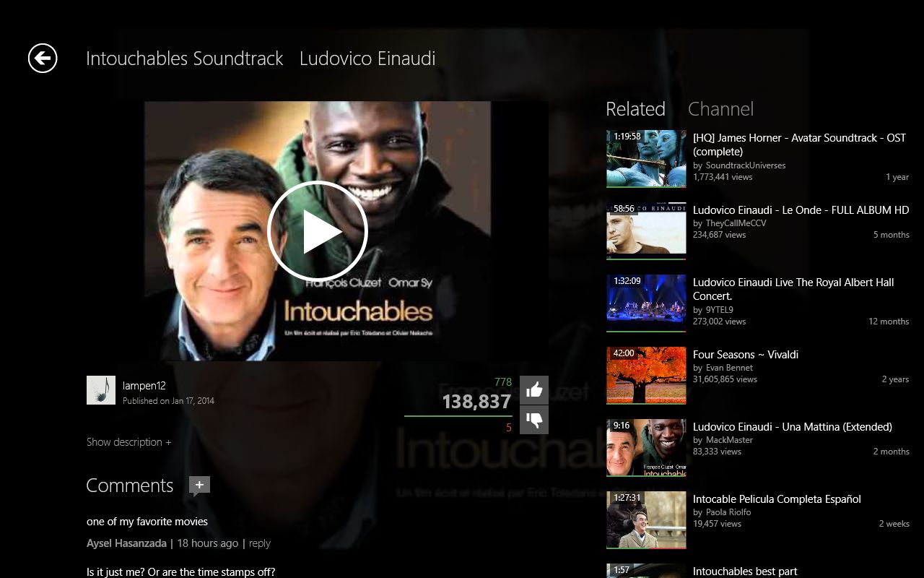The image size is (924, 578).
Task: Open the lampen12 channel avatar
Action: point(101,390)
